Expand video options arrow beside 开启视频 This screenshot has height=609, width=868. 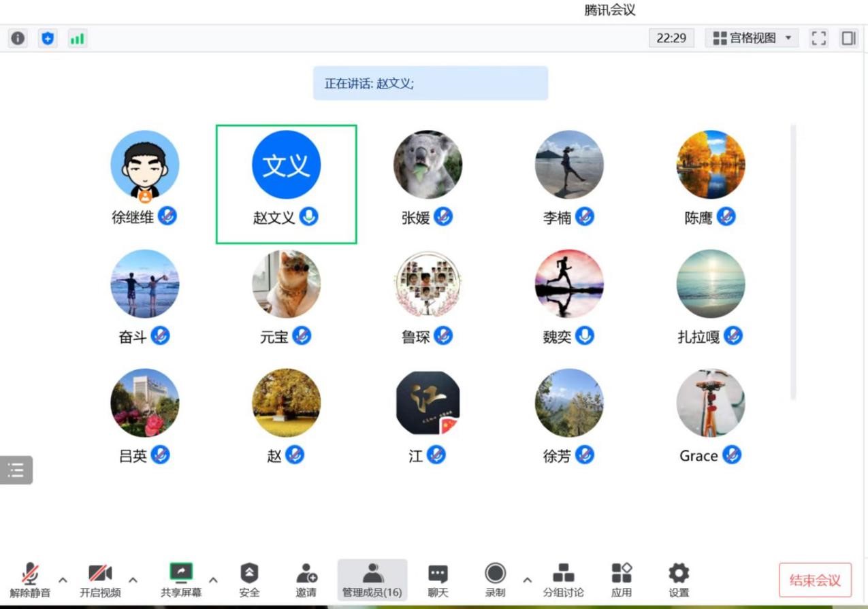pyautogui.click(x=133, y=580)
